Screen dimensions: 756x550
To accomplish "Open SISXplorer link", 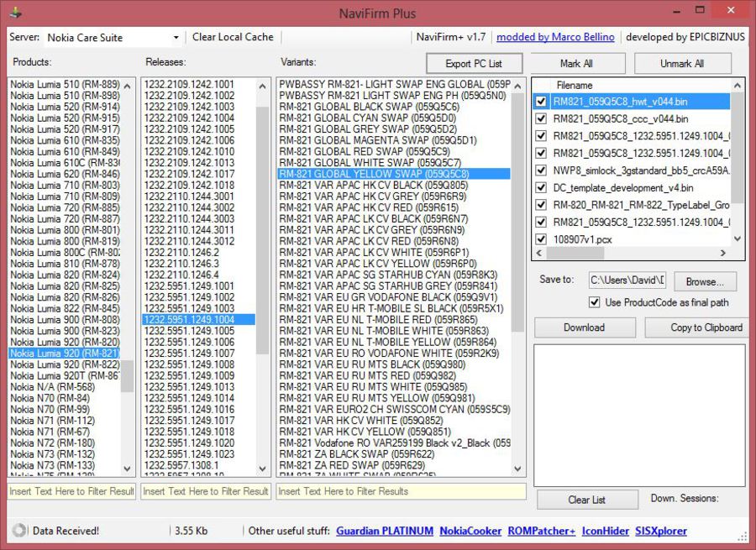I will click(661, 531).
